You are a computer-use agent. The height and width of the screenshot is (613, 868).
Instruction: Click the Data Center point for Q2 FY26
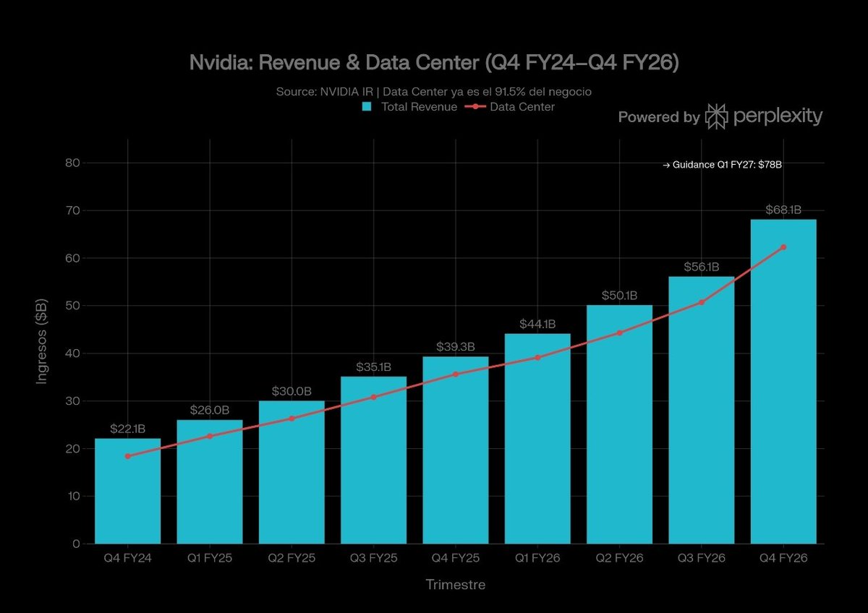pyautogui.click(x=619, y=333)
